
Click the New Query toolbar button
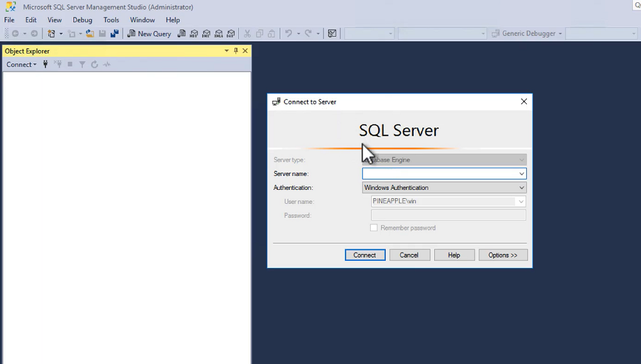[x=149, y=34]
